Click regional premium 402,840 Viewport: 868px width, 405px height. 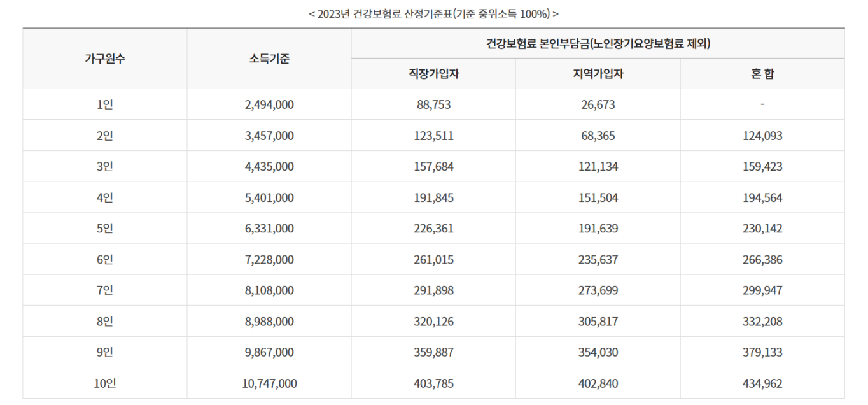pyautogui.click(x=598, y=383)
